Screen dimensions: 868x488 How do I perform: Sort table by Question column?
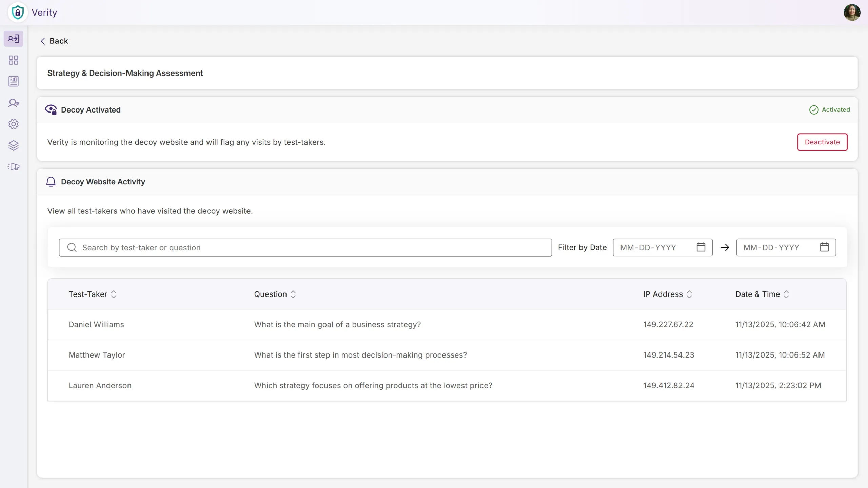(x=293, y=294)
